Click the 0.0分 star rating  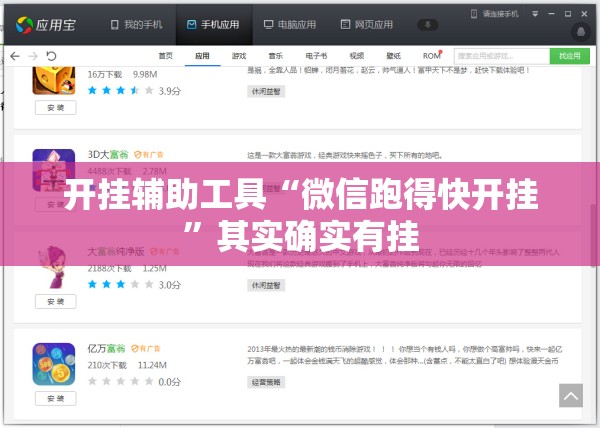[134, 381]
